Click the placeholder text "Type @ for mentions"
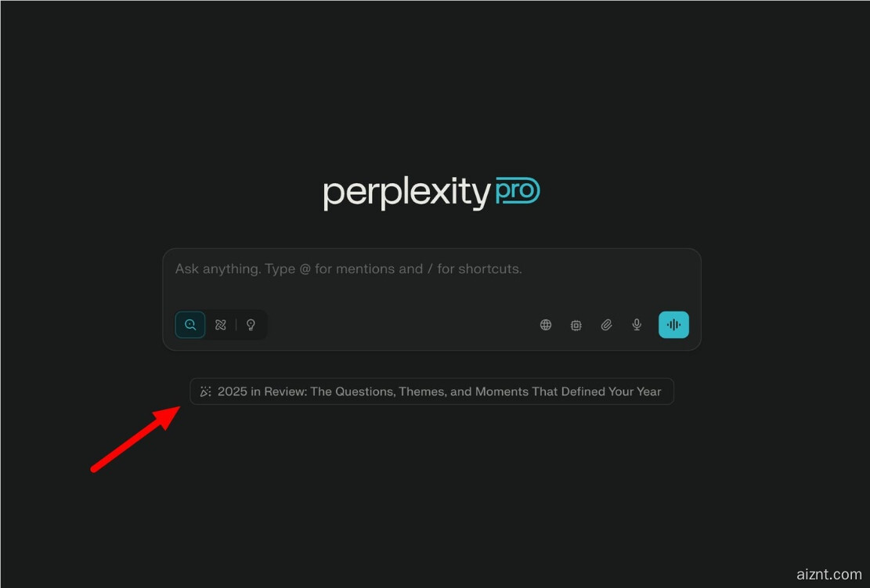This screenshot has width=870, height=588. [344, 269]
